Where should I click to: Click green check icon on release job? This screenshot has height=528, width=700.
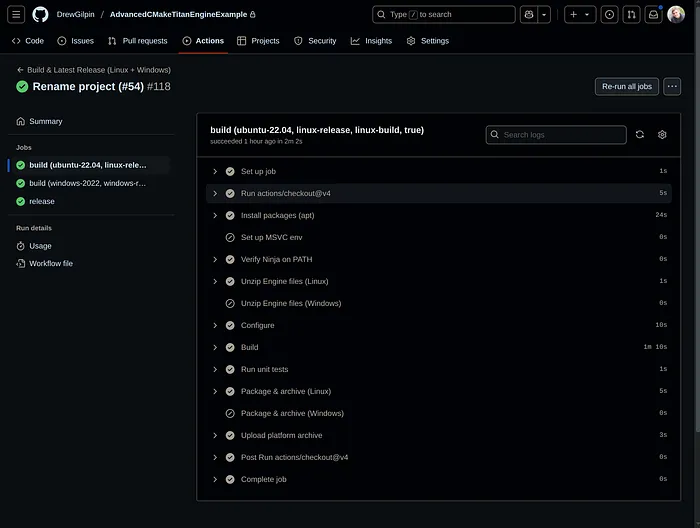coord(21,201)
